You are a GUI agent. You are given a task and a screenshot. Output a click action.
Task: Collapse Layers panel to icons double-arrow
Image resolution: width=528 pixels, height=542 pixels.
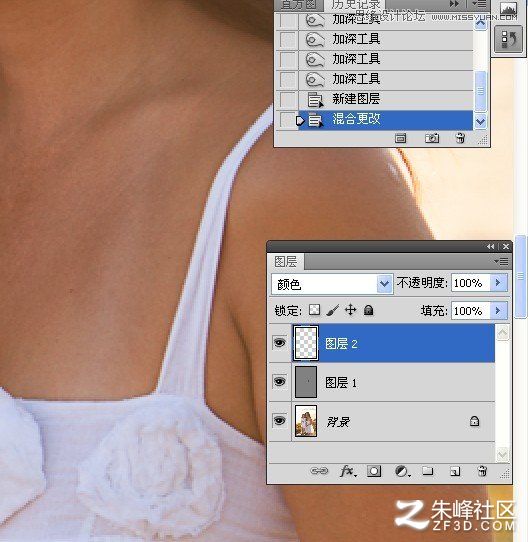(491, 246)
